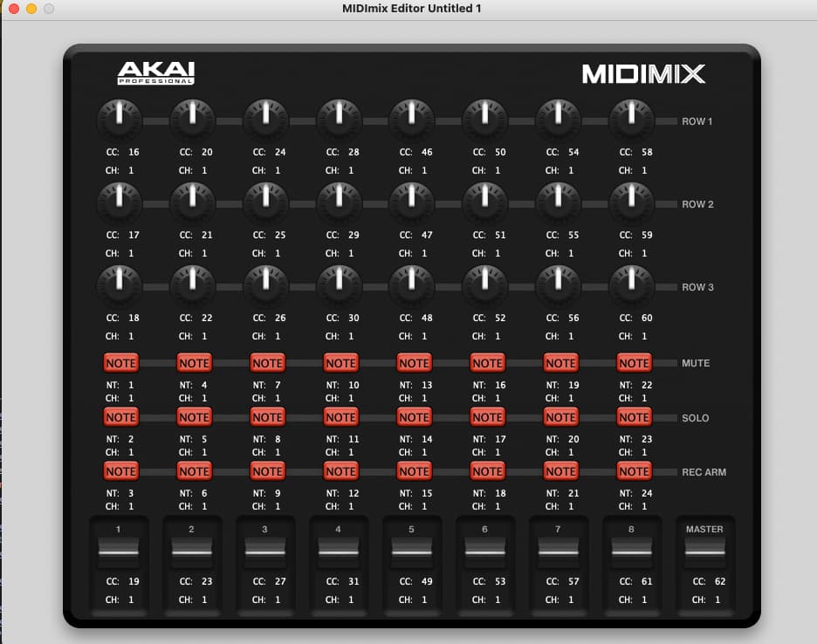Image resolution: width=817 pixels, height=644 pixels.
Task: Toggle the MUTE NOTE button above NT 10
Action: point(340,363)
